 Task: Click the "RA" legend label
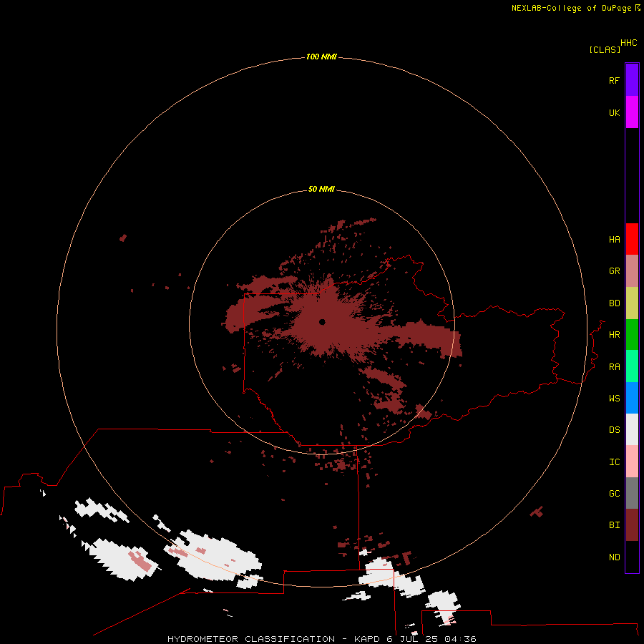615,367
